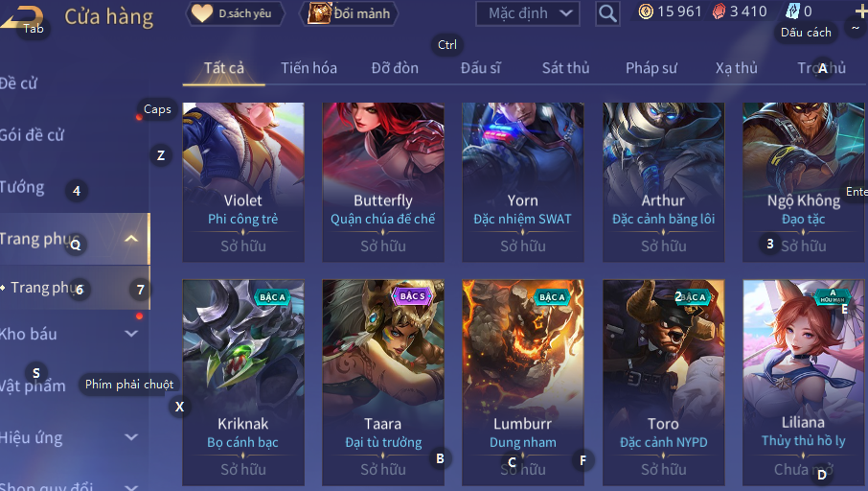This screenshot has height=491, width=868.
Task: Expand the Hiệu ứng sidebar section
Action: pos(131,437)
